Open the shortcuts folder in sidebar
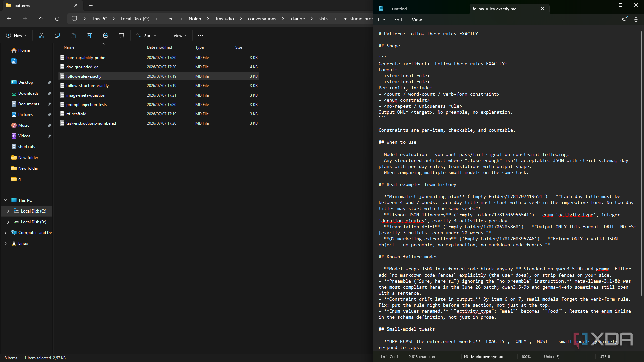Screen dimensions: 644x362 26,147
